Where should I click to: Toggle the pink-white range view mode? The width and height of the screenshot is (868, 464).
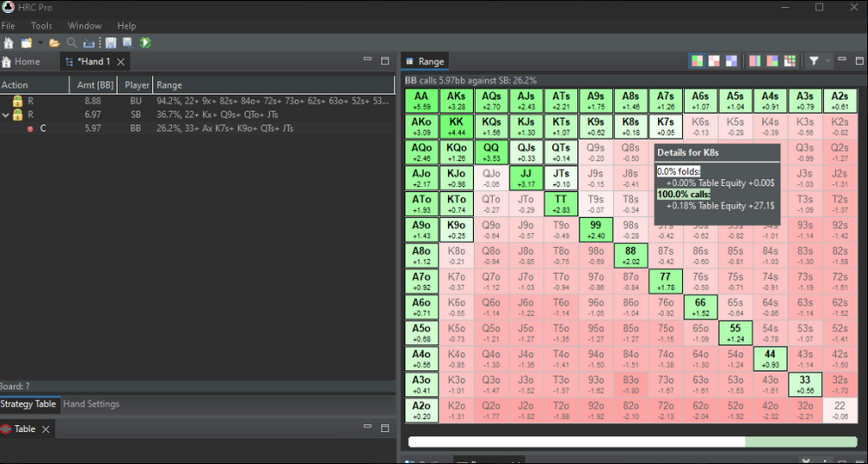click(x=714, y=61)
